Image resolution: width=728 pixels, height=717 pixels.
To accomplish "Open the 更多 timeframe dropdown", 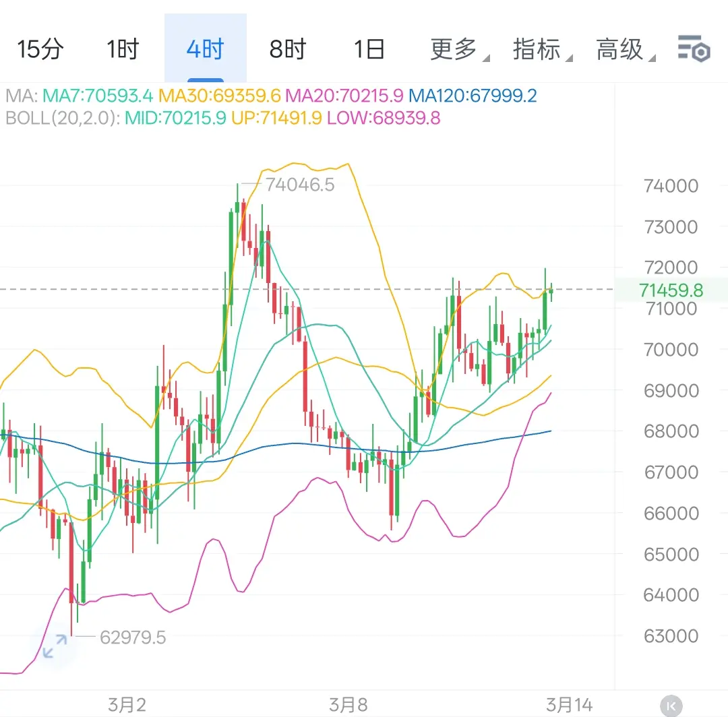I will click(459, 49).
